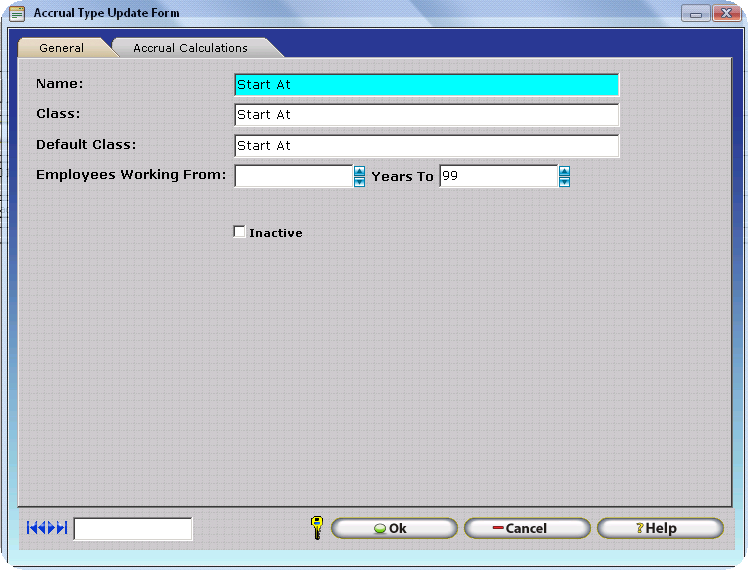
Task: Click the form icon in title bar
Action: [x=17, y=13]
